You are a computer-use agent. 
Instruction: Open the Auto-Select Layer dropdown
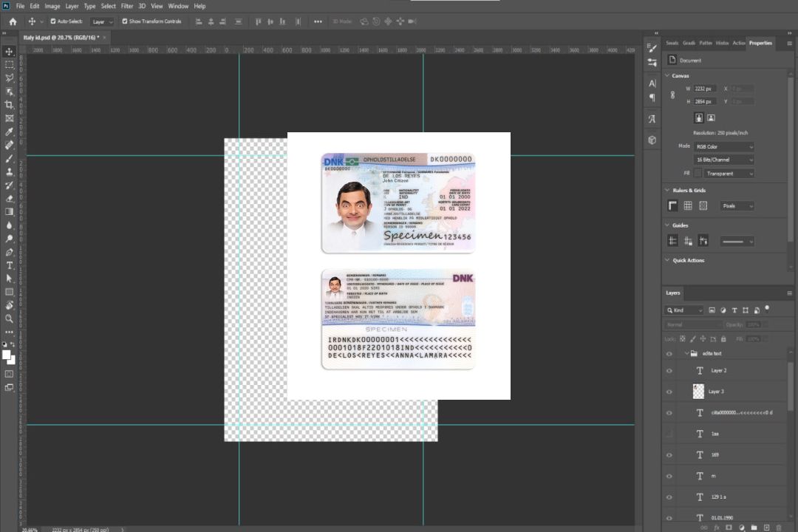pos(102,22)
